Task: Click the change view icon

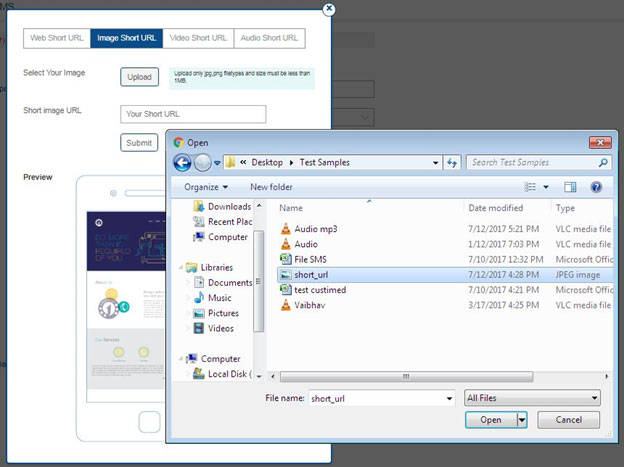Action: coord(531,187)
